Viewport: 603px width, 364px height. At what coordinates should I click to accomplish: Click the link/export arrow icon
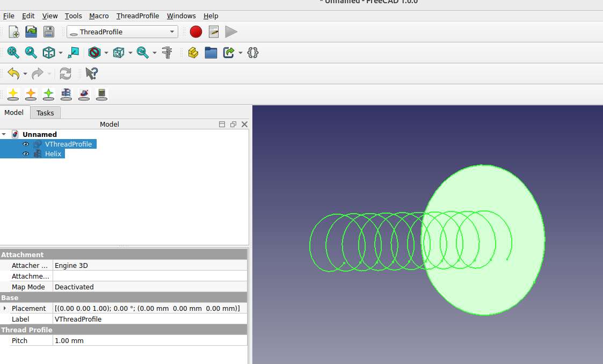228,53
